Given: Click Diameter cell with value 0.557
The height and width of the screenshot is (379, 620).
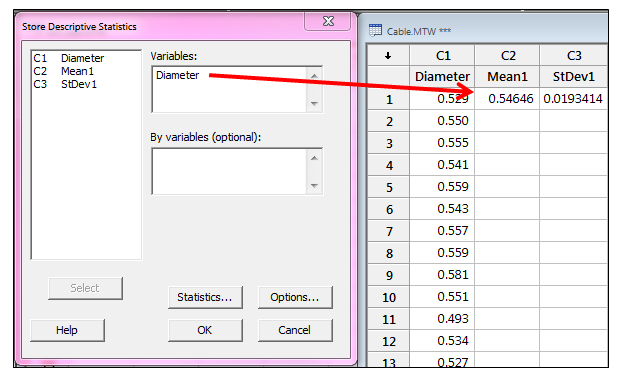Looking at the screenshot, I should point(442,231).
